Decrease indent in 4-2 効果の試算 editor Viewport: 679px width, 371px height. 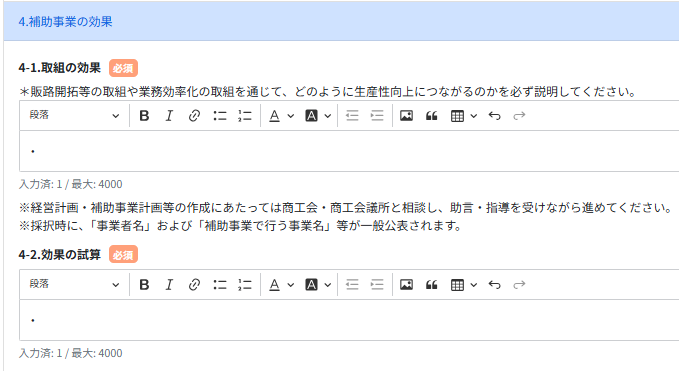point(352,284)
